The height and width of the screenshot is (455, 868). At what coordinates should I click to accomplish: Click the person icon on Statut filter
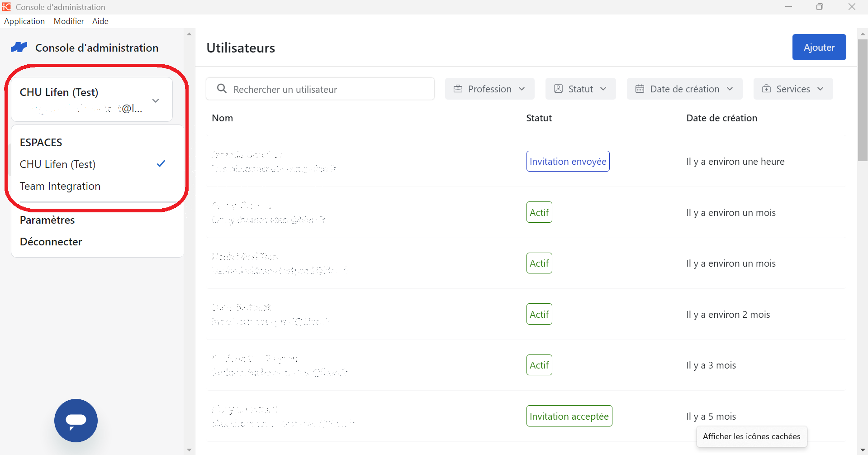coord(558,89)
